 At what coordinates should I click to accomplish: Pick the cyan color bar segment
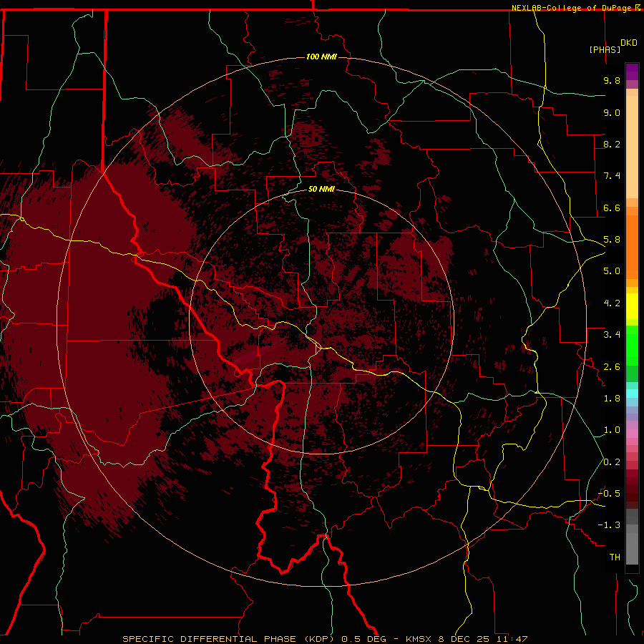click(x=632, y=394)
